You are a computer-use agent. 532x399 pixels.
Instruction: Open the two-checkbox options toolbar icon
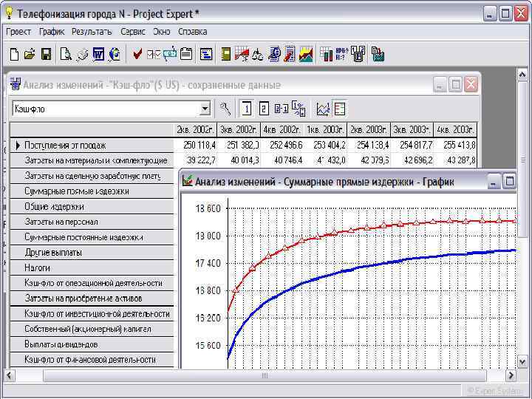pos(154,54)
